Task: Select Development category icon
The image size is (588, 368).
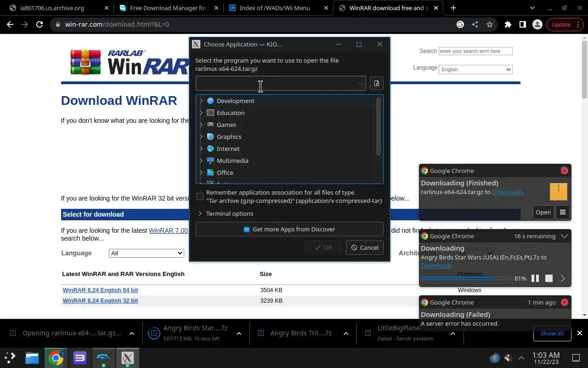Action: (x=210, y=101)
